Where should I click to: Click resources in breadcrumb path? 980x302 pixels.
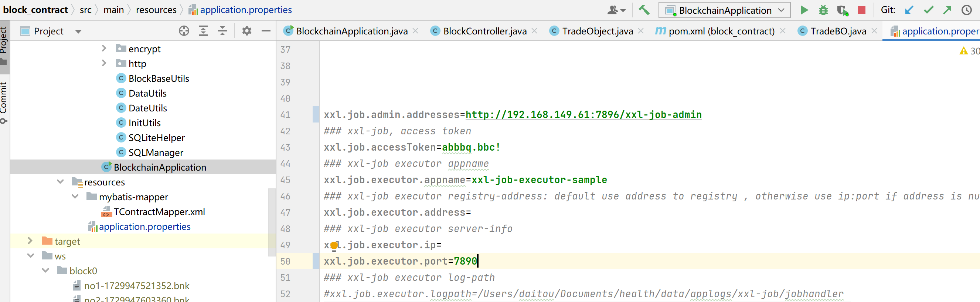point(156,10)
